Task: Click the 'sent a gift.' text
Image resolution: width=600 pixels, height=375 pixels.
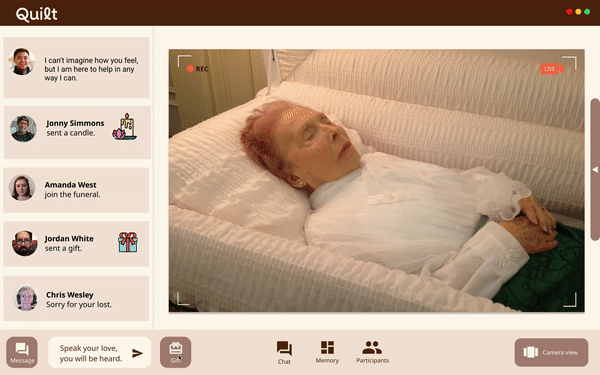Action: click(x=63, y=249)
